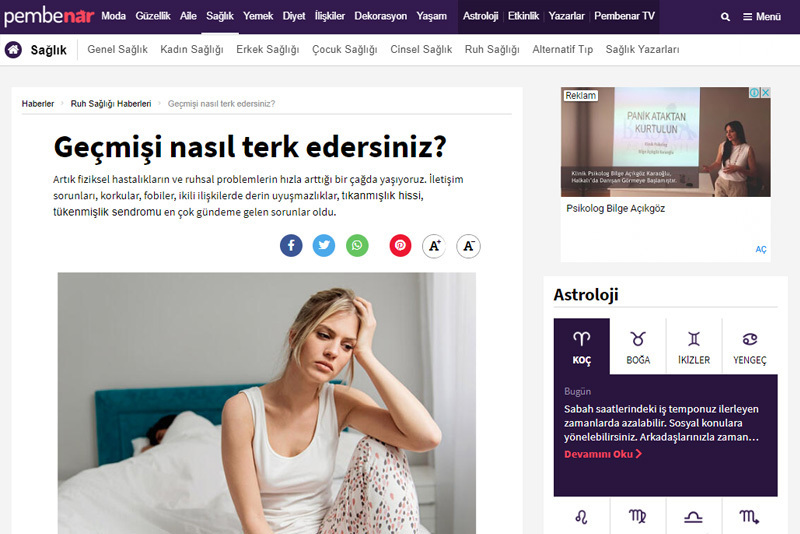The width and height of the screenshot is (800, 534).
Task: Share article on Facebook
Action: click(x=291, y=246)
